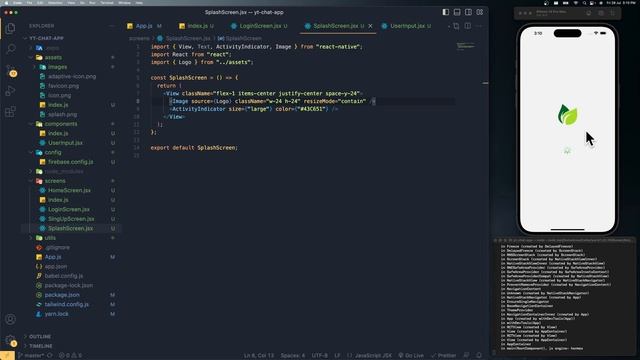This screenshot has height=360, width=640.
Task: Open UserInput.jsx in components folder
Action: (x=65, y=143)
